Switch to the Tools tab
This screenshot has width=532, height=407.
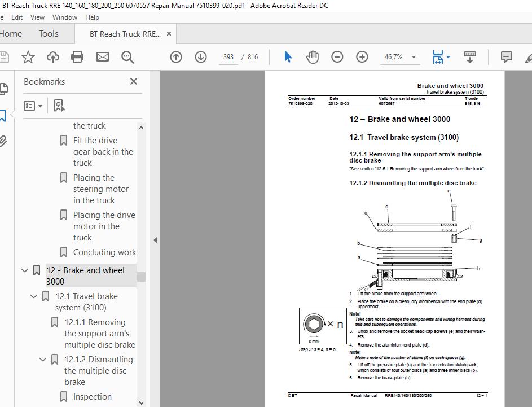tap(49, 34)
